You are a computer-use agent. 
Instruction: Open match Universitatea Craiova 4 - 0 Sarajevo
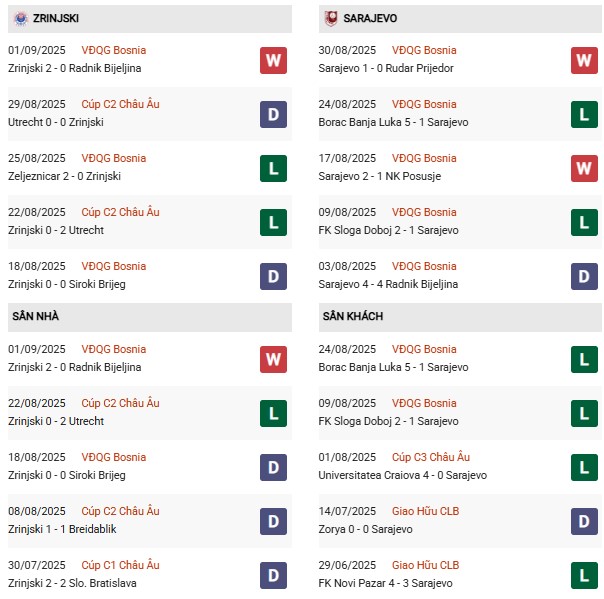point(403,475)
